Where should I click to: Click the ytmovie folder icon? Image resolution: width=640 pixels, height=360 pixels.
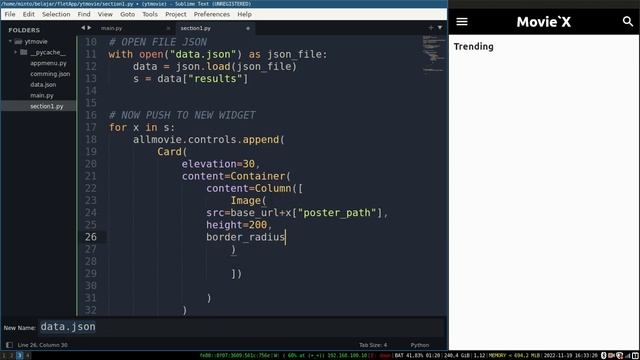18,41
